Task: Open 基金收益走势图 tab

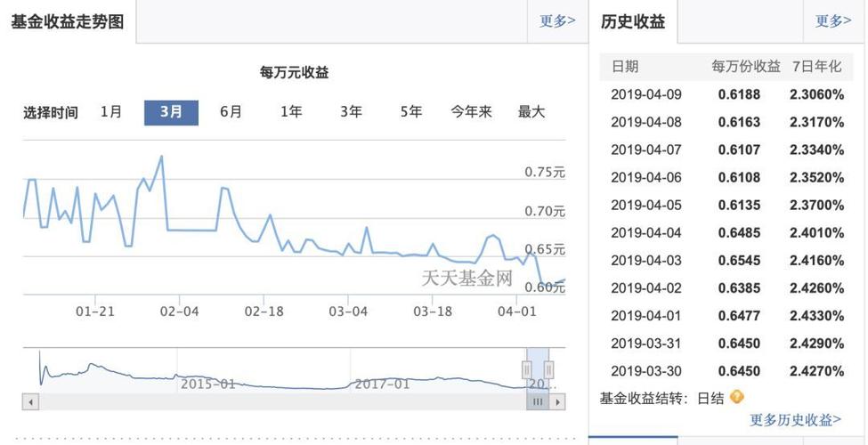Action: 68,21
